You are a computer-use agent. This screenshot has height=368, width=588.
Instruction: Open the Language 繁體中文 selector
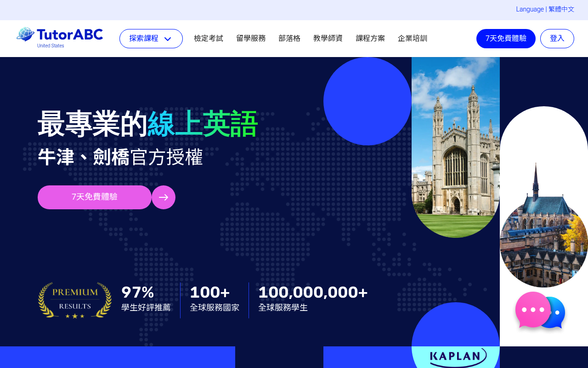(x=545, y=9)
